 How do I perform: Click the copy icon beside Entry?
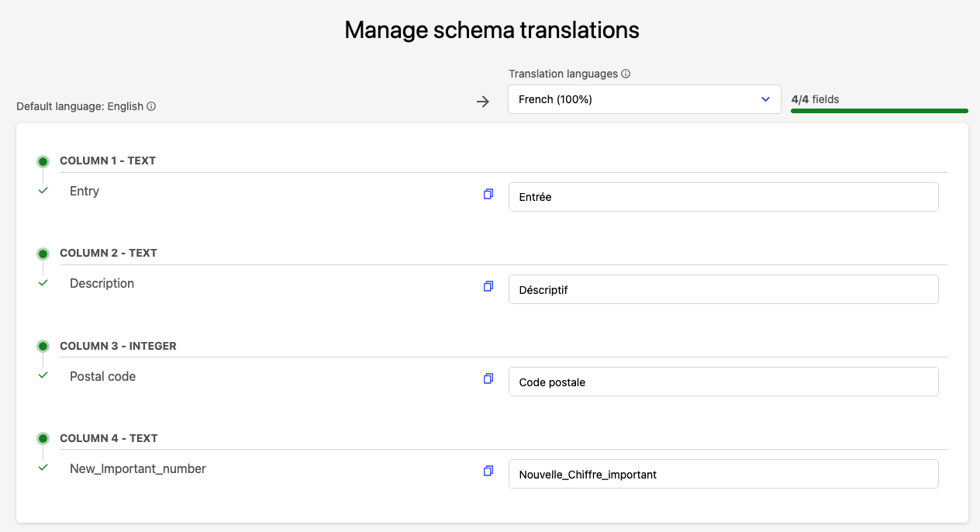pos(488,194)
